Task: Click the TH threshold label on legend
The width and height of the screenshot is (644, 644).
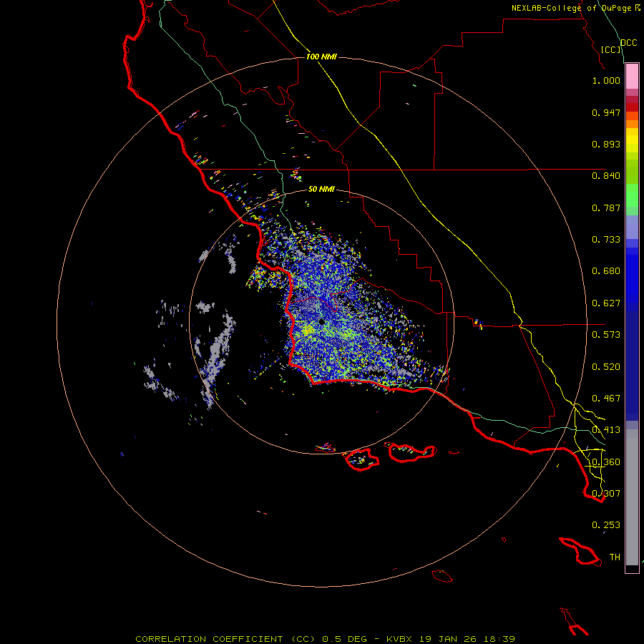Action: (615, 557)
